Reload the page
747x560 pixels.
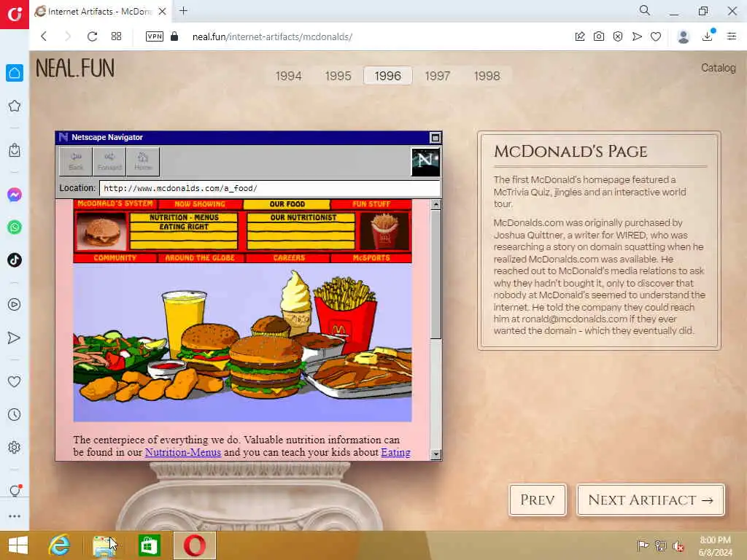92,36
